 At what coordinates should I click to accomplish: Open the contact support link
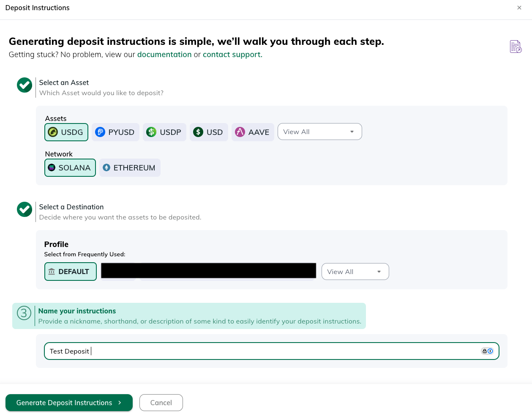232,55
